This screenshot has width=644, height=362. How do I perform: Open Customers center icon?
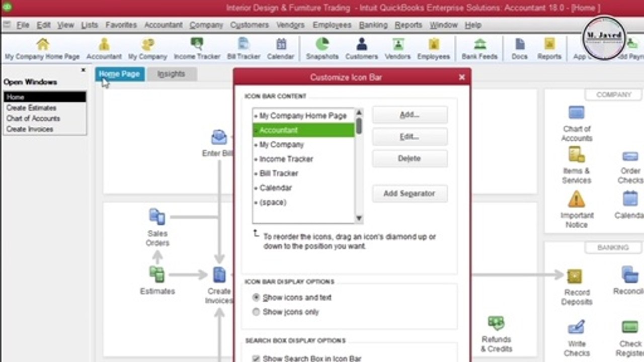[362, 49]
